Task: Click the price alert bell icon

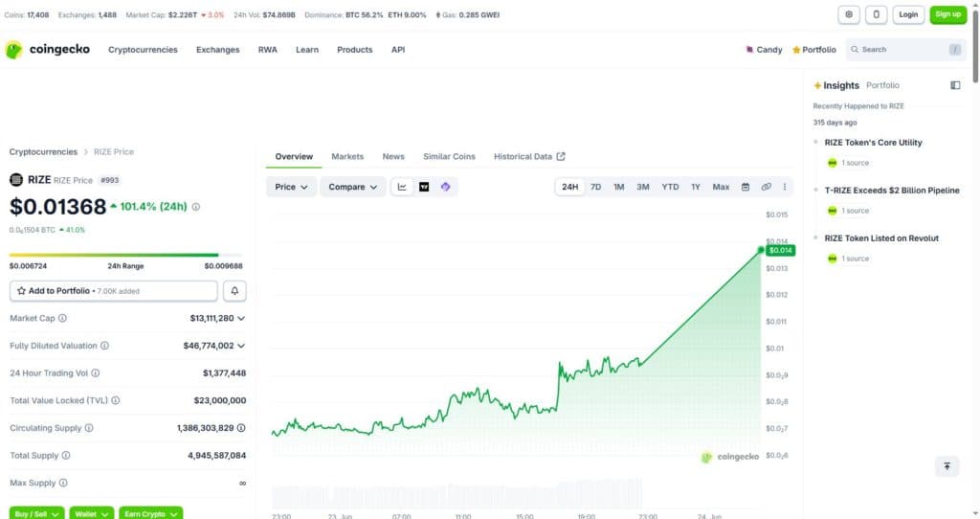Action: pos(235,291)
